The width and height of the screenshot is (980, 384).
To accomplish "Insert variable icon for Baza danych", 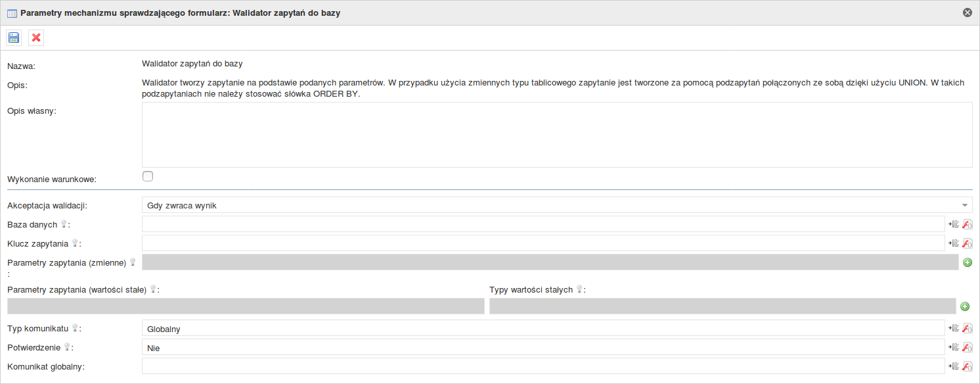I will (954, 224).
